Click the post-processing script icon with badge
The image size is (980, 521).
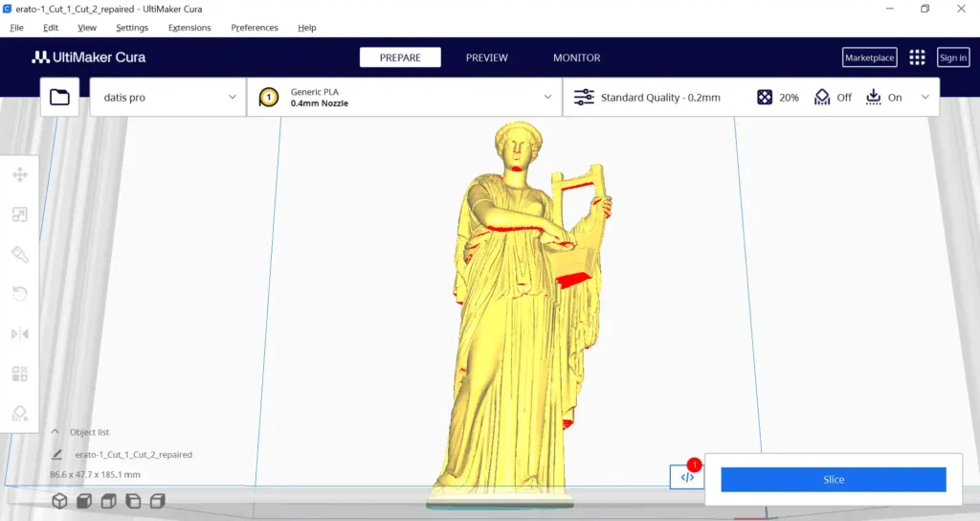pos(687,477)
